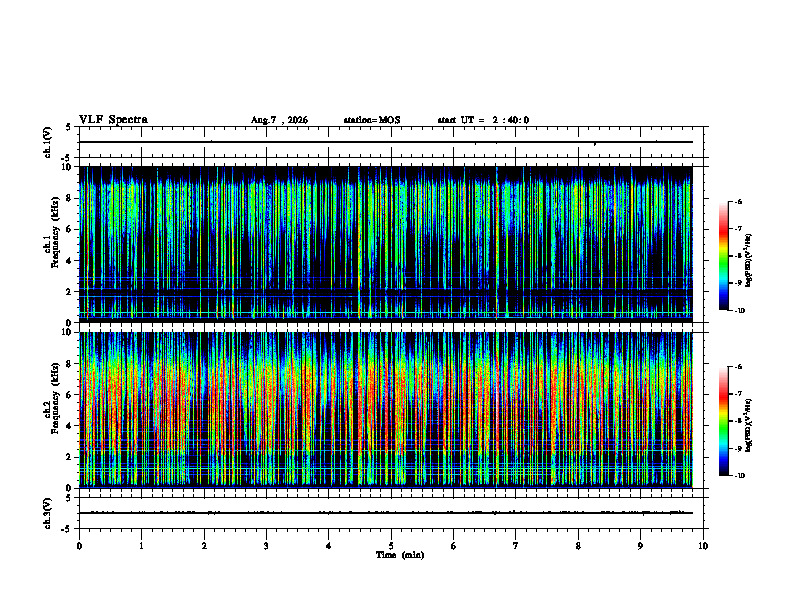
Task: Click the -7 label on ch.2 color bar
Action: coord(738,394)
